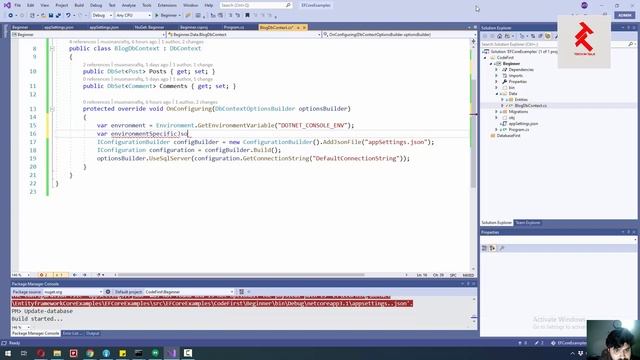Collapse the BlogDbContext class code block
Viewport: 640px width, 360px height.
pyautogui.click(x=52, y=48)
